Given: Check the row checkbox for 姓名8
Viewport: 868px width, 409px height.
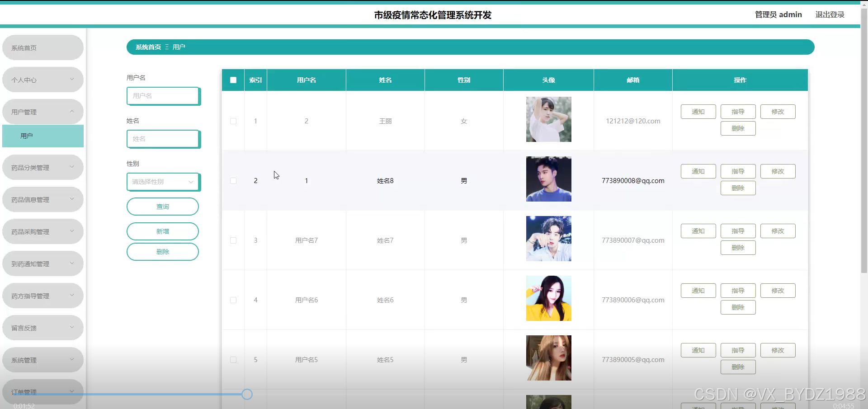Looking at the screenshot, I should (x=233, y=181).
